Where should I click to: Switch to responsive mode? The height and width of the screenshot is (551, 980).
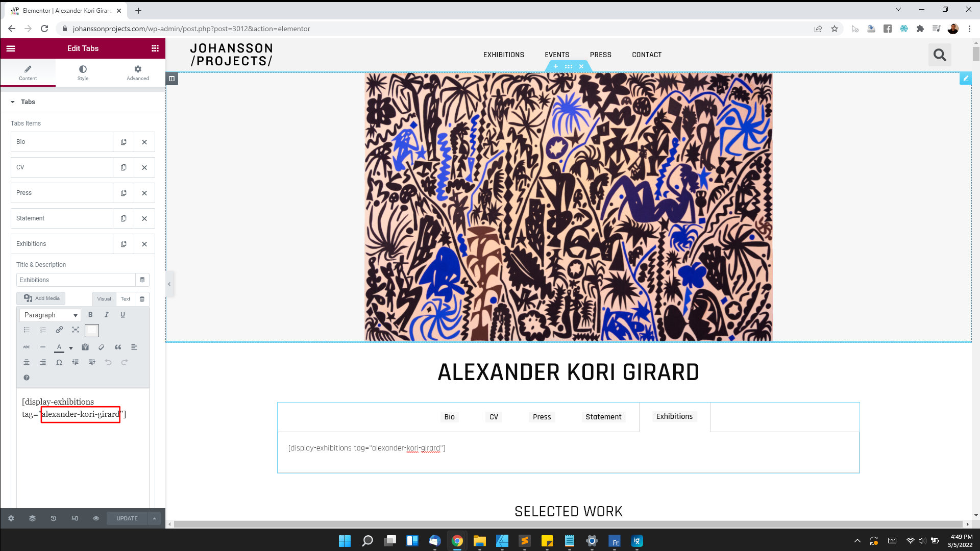coord(75,518)
